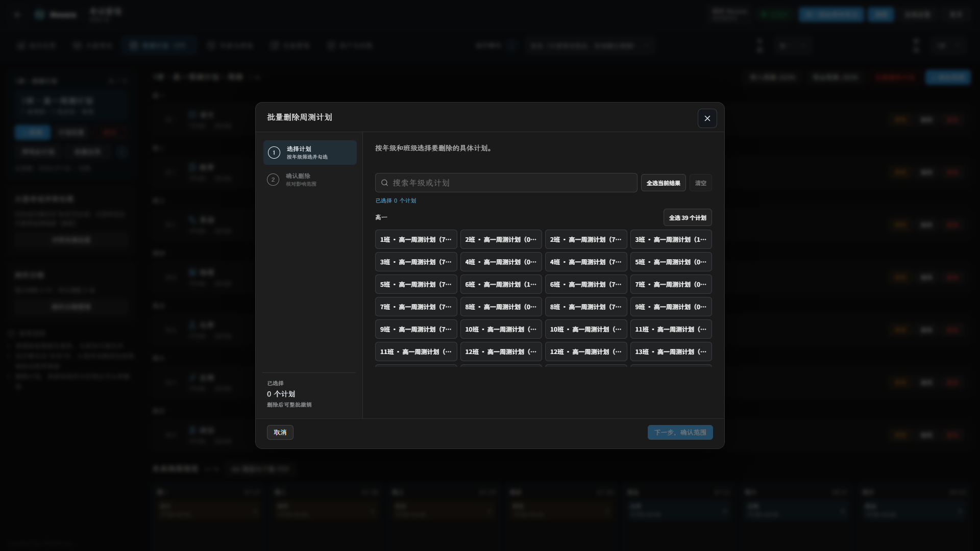Click 下一步，确认范围 button
Image resolution: width=980 pixels, height=551 pixels.
pyautogui.click(x=680, y=432)
